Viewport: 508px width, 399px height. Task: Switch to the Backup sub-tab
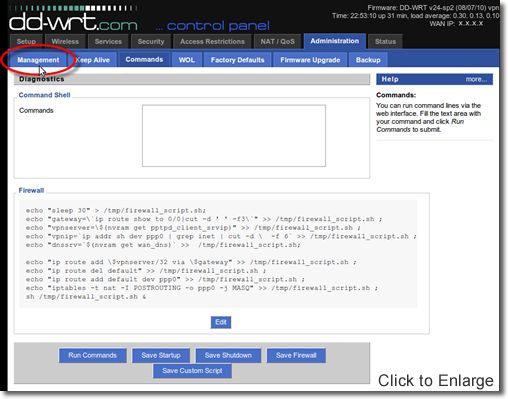point(368,60)
